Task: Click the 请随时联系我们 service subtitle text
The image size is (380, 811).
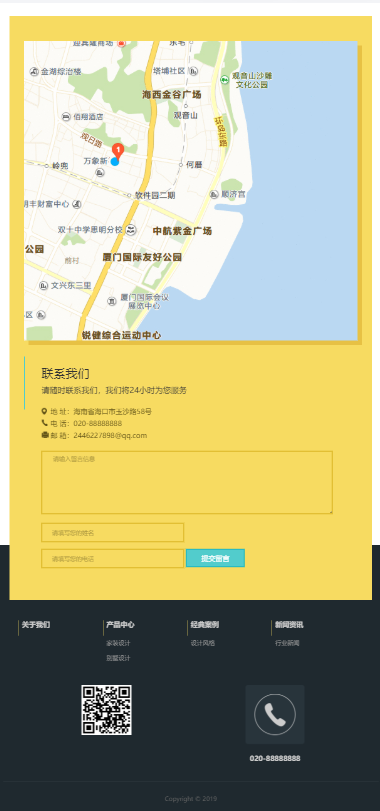Action: coord(114,391)
